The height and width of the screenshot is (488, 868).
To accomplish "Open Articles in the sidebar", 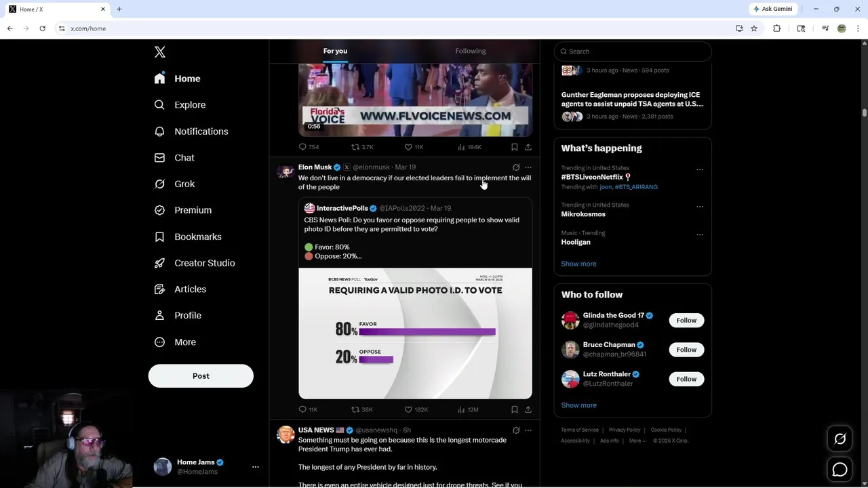I will tap(180, 289).
